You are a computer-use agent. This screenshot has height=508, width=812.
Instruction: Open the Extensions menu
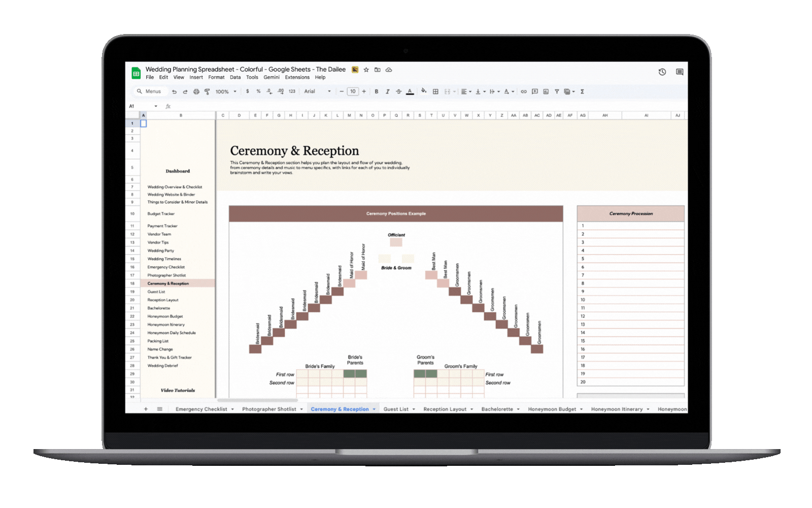pyautogui.click(x=297, y=78)
